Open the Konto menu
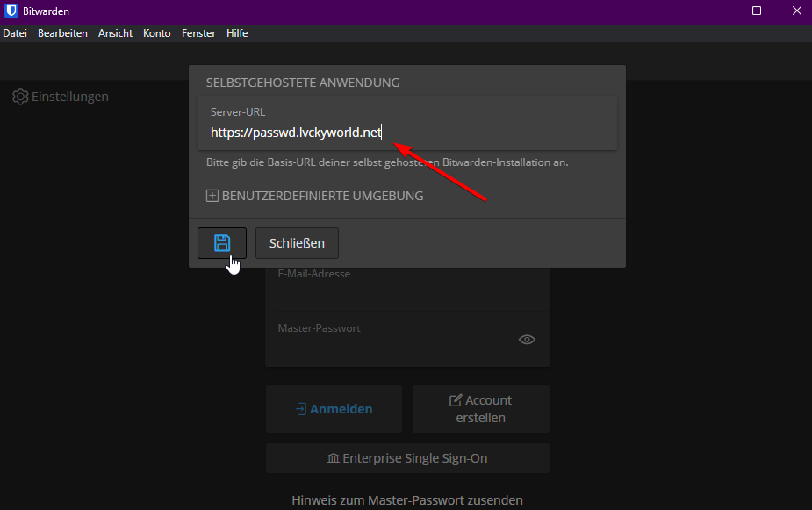Viewport: 812px width, 510px height. click(x=157, y=33)
